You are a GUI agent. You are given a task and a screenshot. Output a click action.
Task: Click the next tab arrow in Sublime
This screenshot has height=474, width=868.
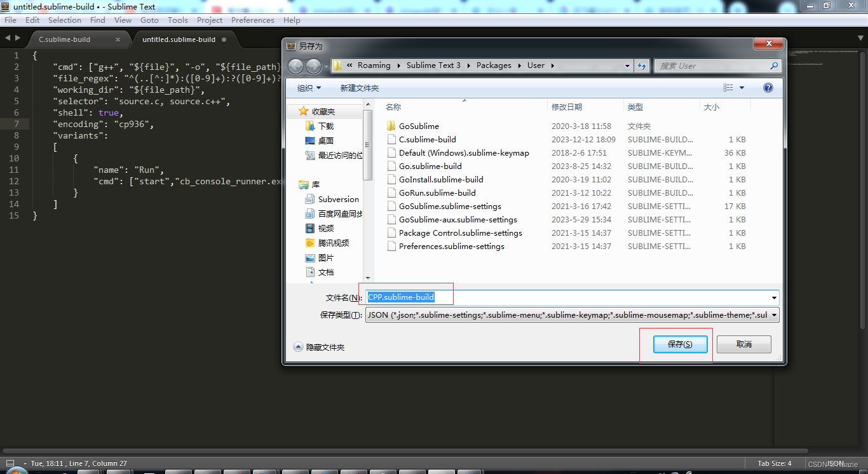point(17,38)
